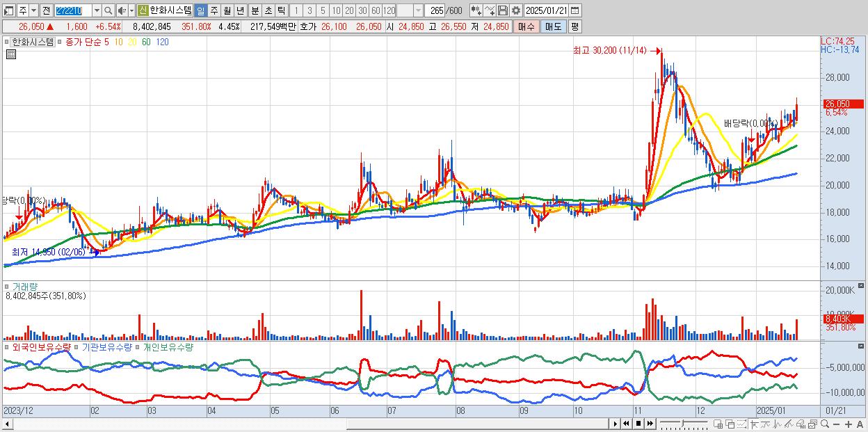Set interval to 60 button
This screenshot has height=432, width=868.
[376, 10]
